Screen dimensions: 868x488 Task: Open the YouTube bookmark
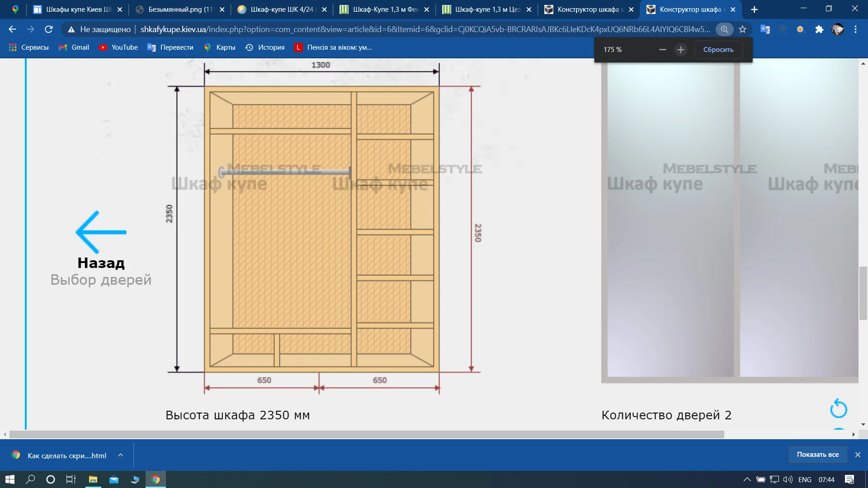(x=119, y=47)
